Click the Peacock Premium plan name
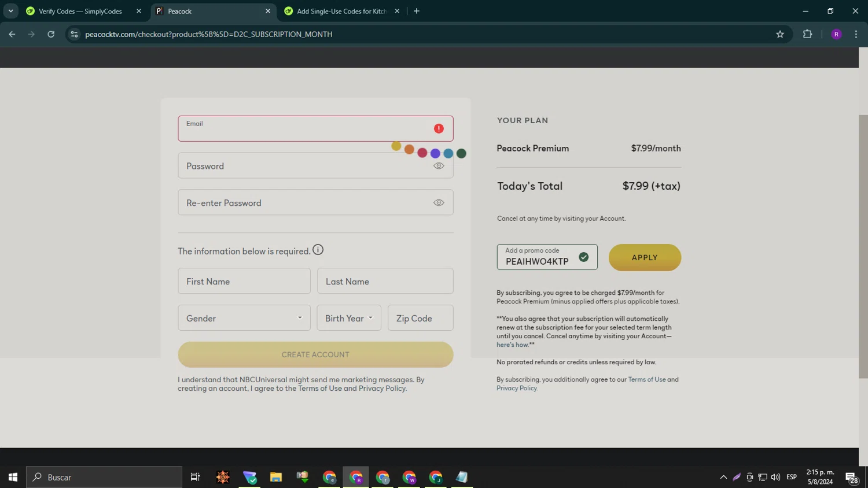 pos(532,148)
